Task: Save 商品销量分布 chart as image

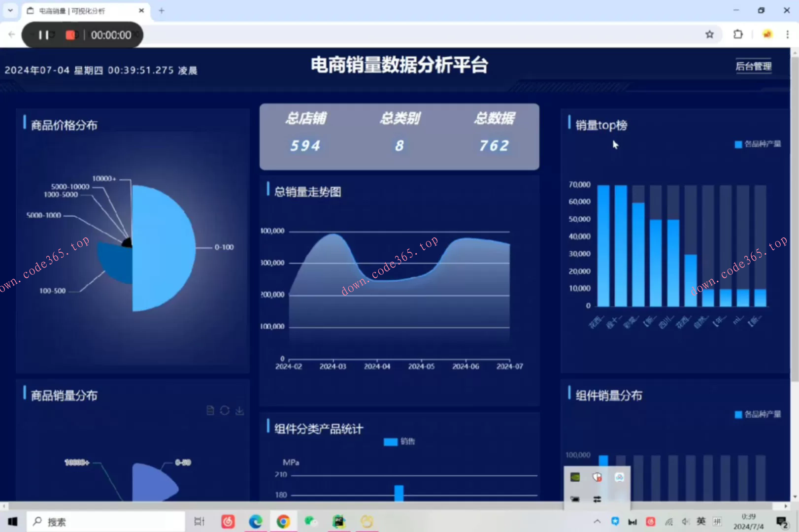Action: point(239,410)
